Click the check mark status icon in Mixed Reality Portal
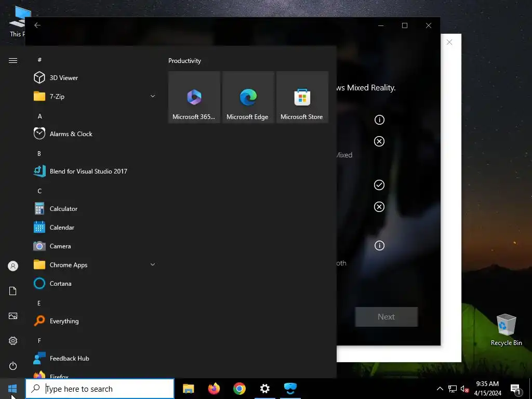 (379, 185)
